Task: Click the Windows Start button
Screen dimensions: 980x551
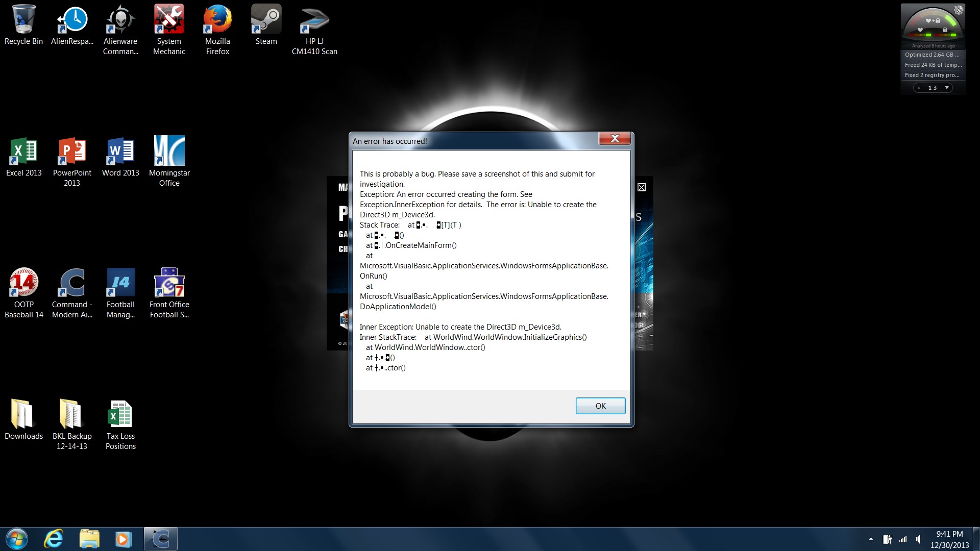Action: pos(16,539)
